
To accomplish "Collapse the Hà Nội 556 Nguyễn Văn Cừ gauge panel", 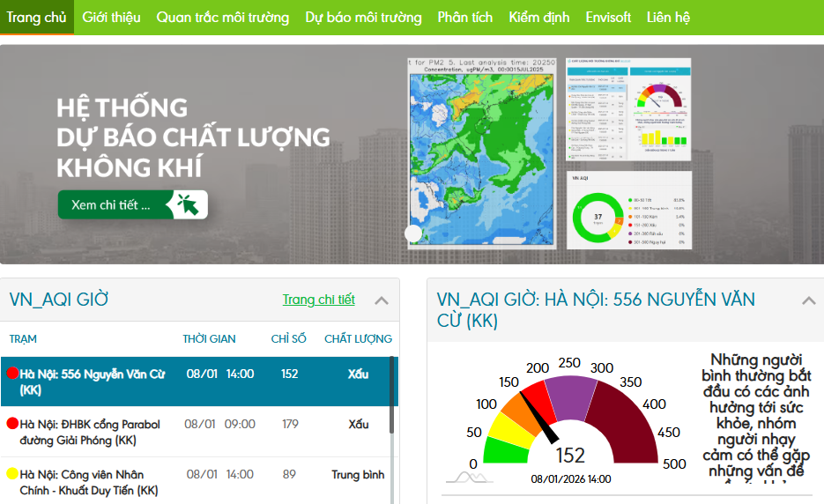I will [x=808, y=300].
